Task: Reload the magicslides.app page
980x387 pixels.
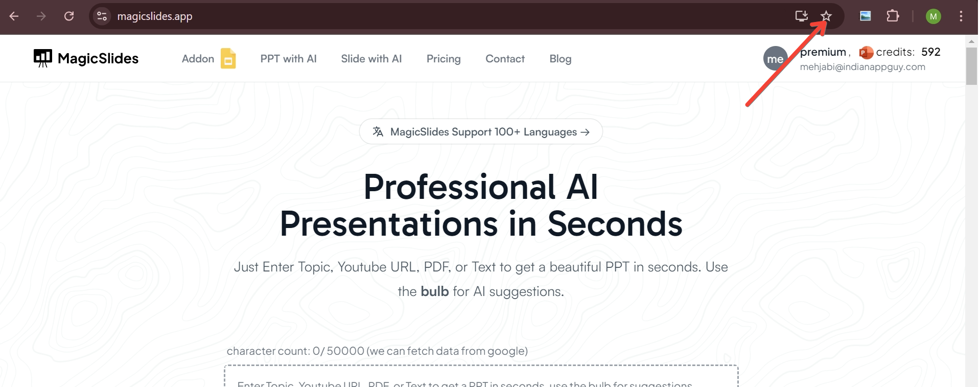Action: tap(69, 16)
